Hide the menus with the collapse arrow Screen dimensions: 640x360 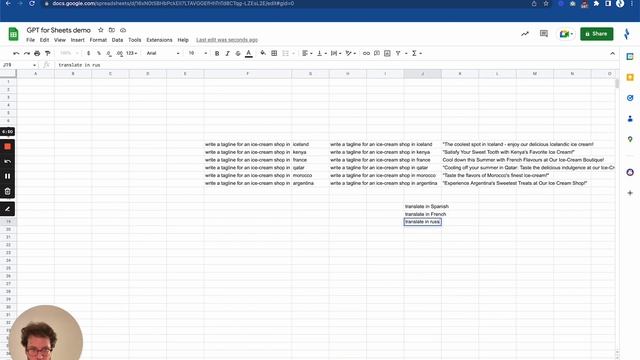[612, 53]
